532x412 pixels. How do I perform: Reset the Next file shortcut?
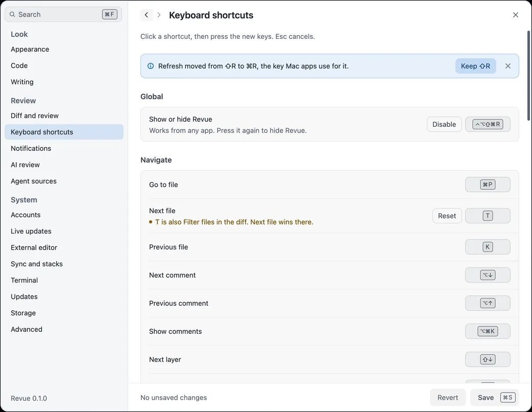coord(447,216)
